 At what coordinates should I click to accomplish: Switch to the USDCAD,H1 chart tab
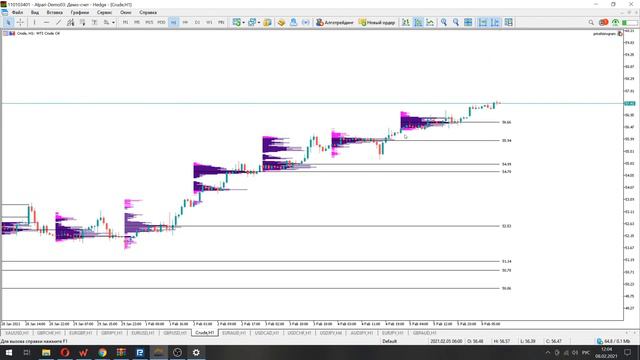click(x=267, y=333)
